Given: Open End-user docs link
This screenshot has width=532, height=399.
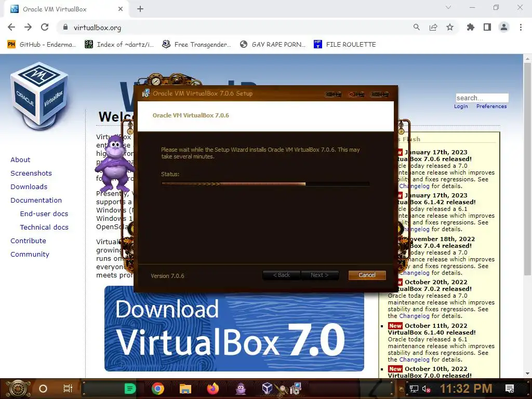Looking at the screenshot, I should (x=44, y=214).
